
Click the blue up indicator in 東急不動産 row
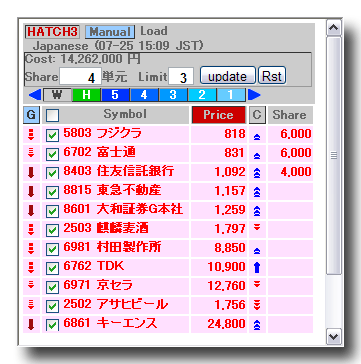pos(257,192)
